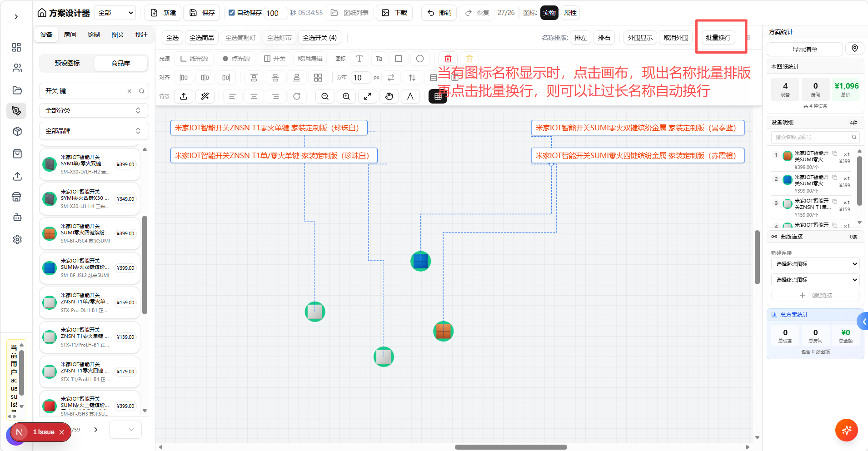The height and width of the screenshot is (451, 868).
Task: Switch to the 房间 tab
Action: 70,35
